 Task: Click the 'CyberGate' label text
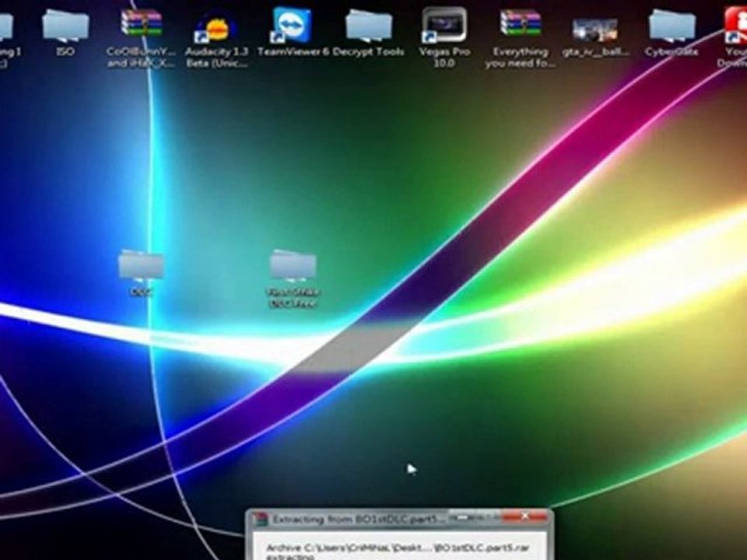pyautogui.click(x=672, y=51)
